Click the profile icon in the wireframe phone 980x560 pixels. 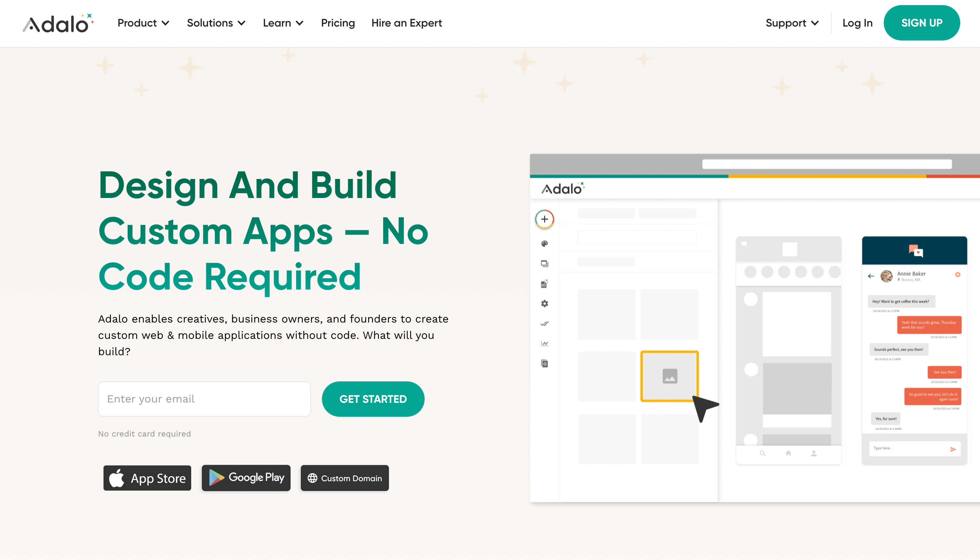[x=814, y=454]
